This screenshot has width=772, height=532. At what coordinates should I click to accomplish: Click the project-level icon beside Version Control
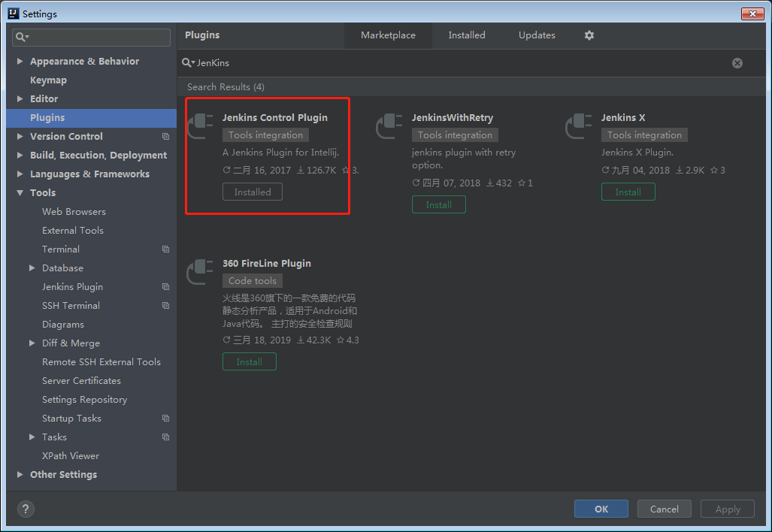tap(166, 136)
